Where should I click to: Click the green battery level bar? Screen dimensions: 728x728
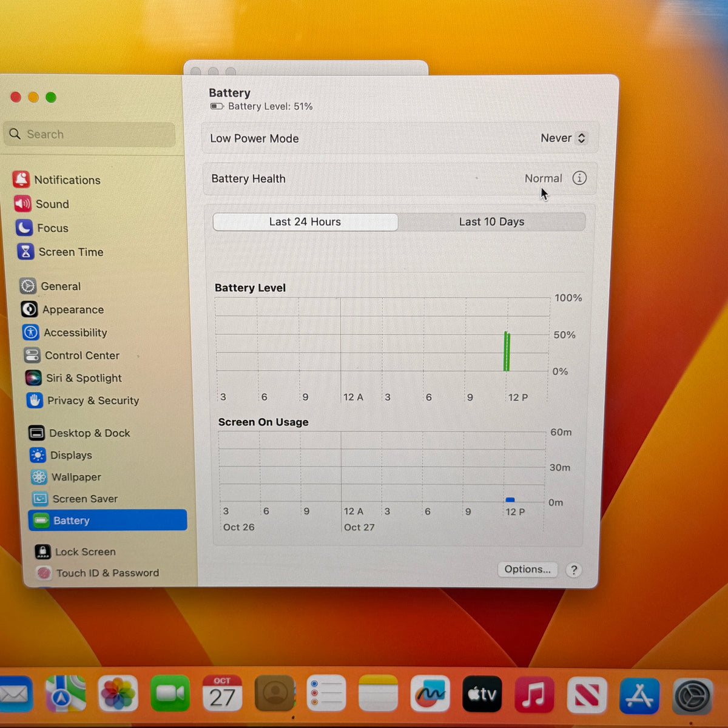tap(507, 351)
